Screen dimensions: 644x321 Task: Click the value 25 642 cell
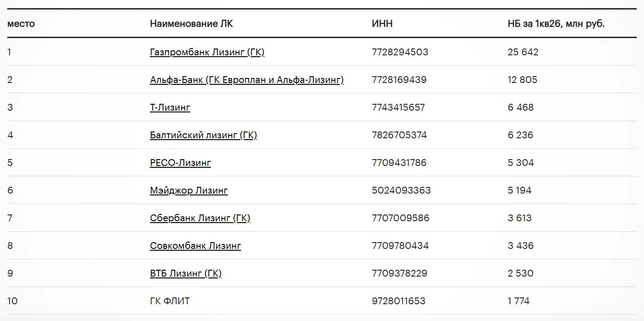523,52
